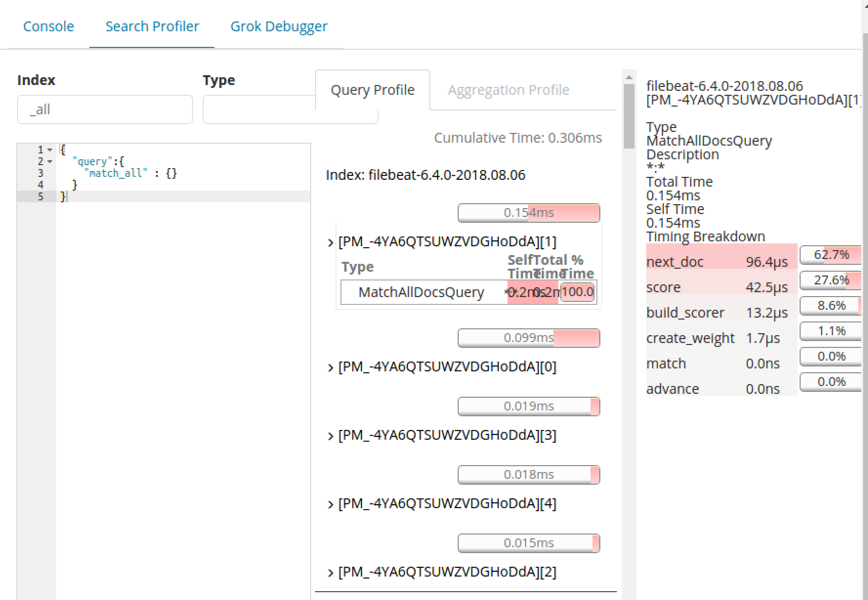Expand shard [PM_-4YA6QTSUWZVDGHoDdA][2] details
This screenshot has width=868, height=600.
click(330, 572)
